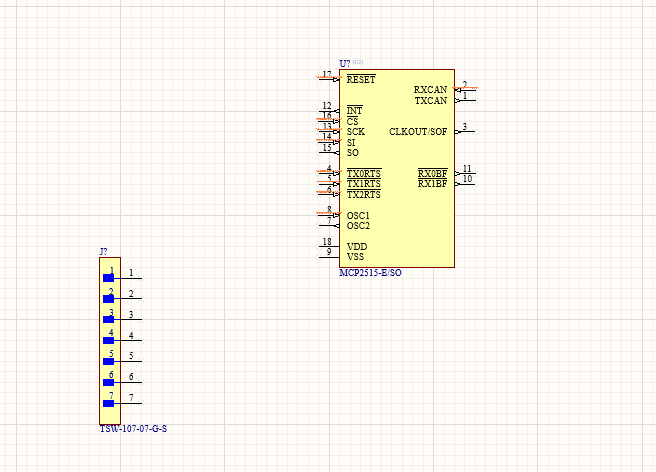Select pin number 18 beside VDD
Image resolution: width=656 pixels, height=472 pixels.
[x=327, y=241]
